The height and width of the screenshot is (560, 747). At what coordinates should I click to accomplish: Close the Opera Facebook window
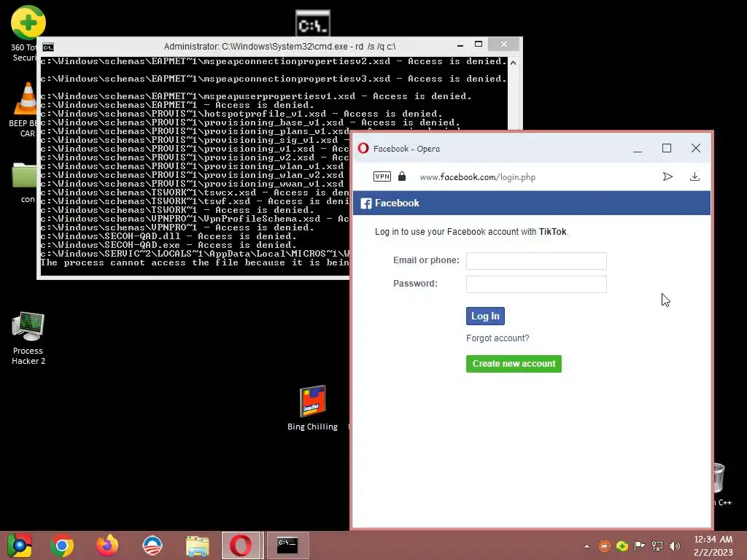tap(695, 149)
